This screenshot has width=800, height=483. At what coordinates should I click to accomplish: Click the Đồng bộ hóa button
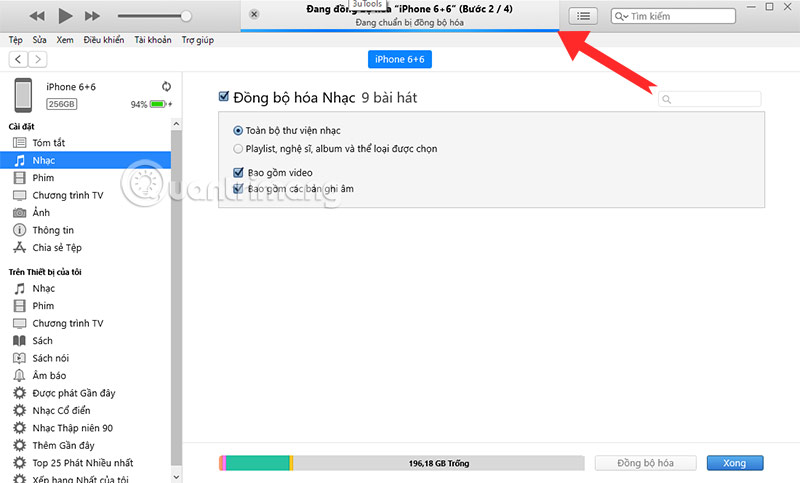(x=645, y=463)
